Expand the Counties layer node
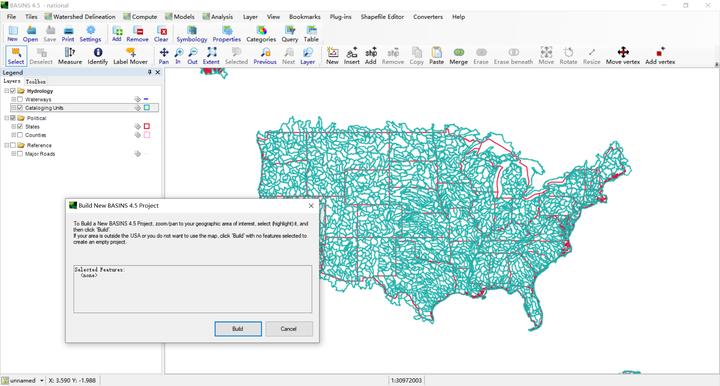720x386 pixels. point(14,135)
